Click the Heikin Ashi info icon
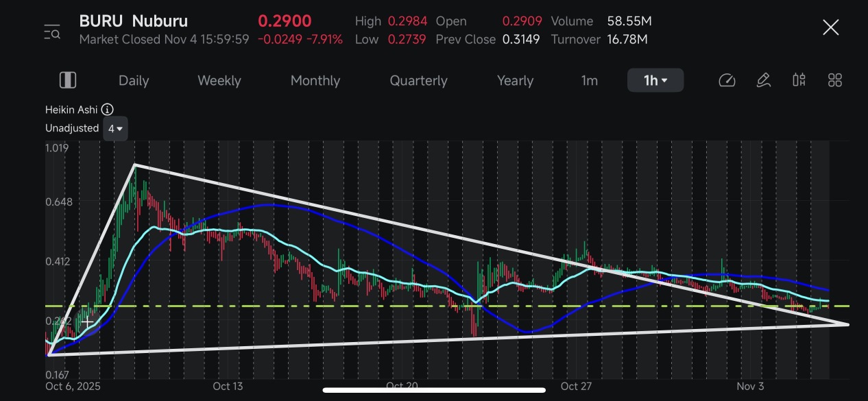868x401 pixels. [108, 110]
